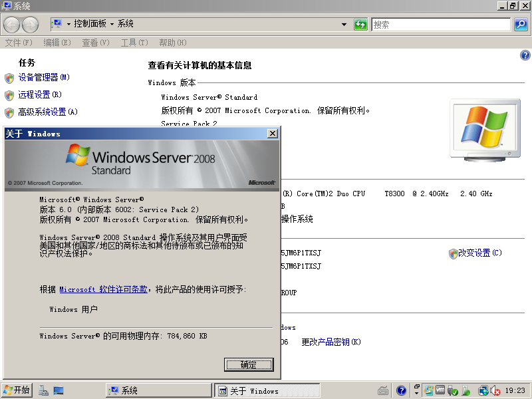Click the 开始 Start button
This screenshot has width=532, height=399.
[17, 390]
